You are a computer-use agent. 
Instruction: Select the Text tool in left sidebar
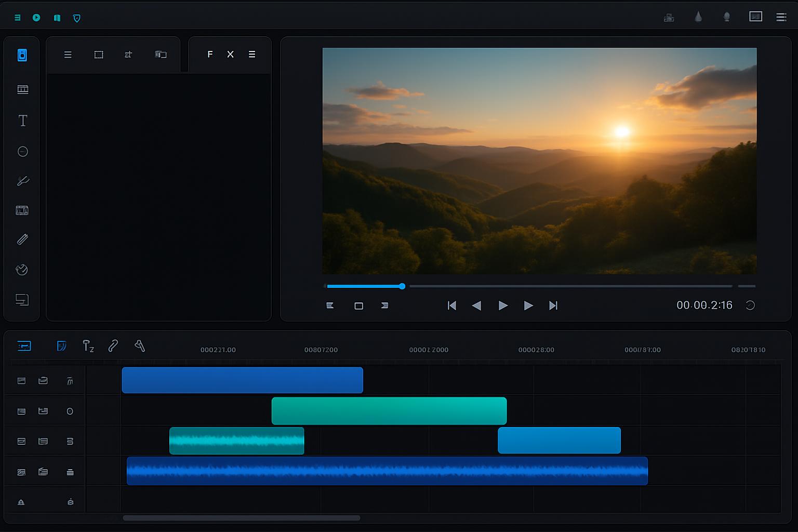(x=23, y=121)
